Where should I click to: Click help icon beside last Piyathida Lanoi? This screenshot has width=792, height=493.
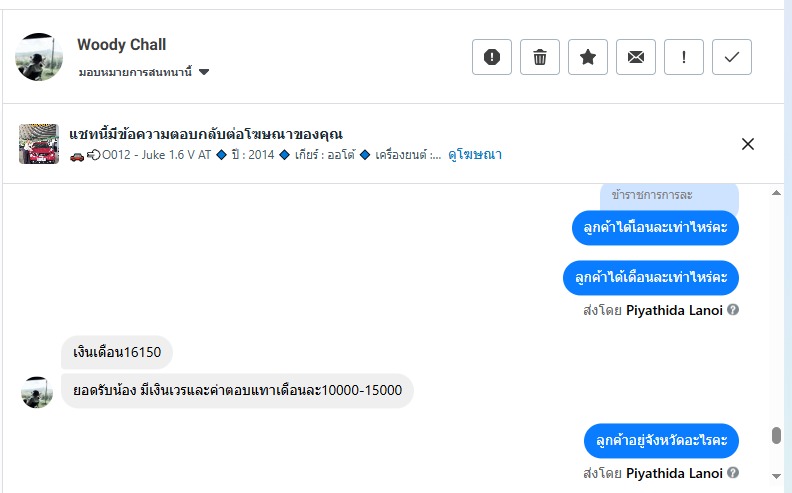click(x=734, y=473)
